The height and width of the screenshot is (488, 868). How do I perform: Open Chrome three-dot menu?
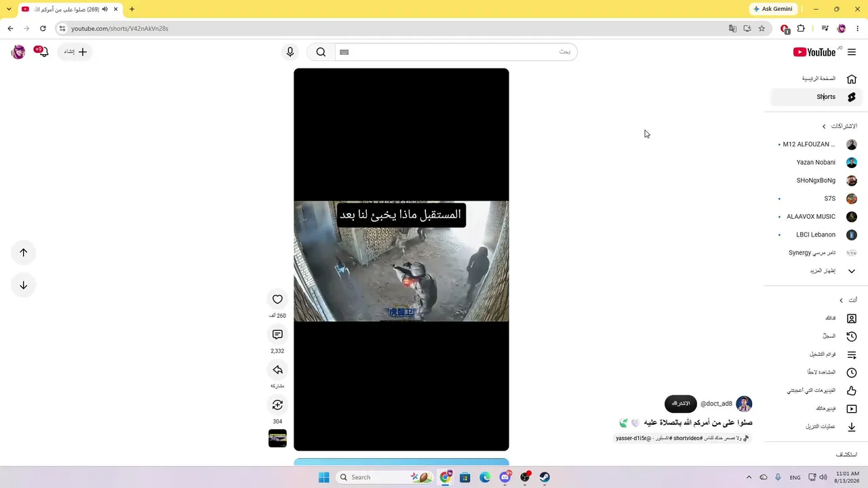click(x=858, y=28)
